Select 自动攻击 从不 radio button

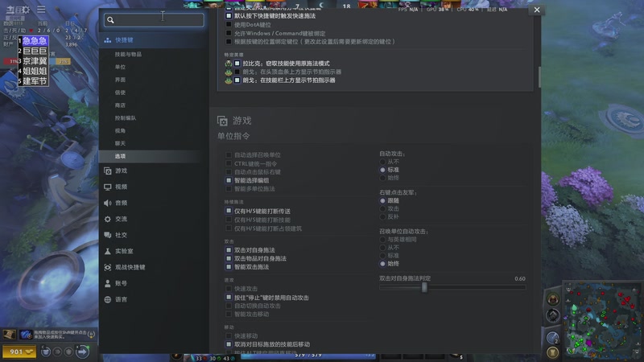(x=383, y=162)
